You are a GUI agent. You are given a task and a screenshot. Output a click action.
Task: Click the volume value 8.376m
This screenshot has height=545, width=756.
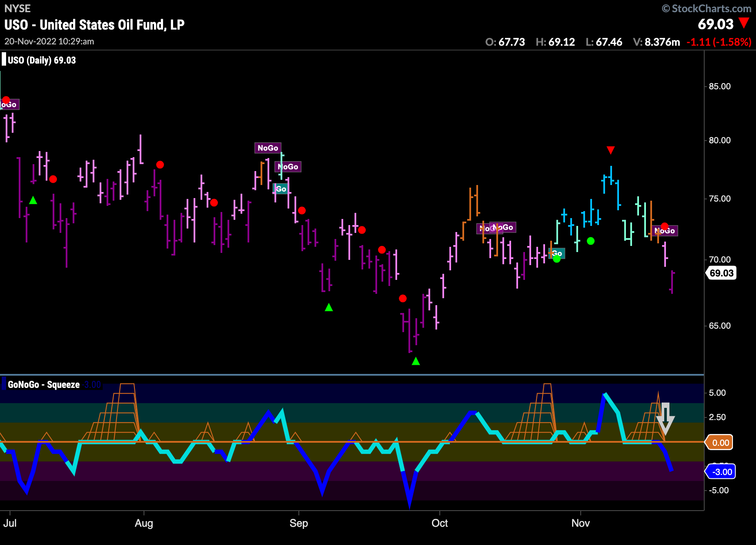tap(662, 42)
